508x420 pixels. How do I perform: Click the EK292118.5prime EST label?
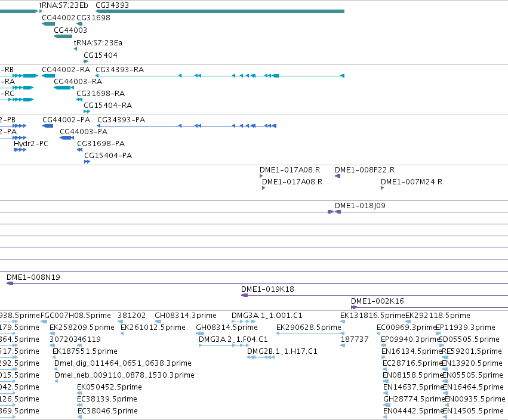[x=438, y=316]
